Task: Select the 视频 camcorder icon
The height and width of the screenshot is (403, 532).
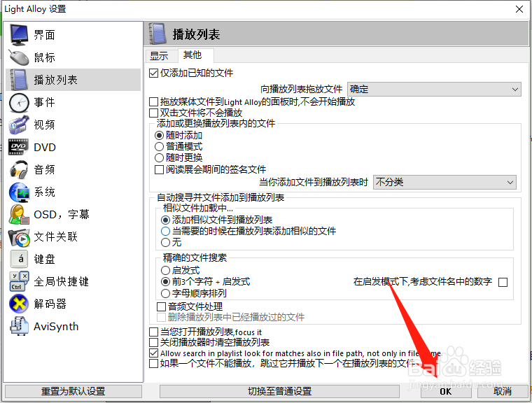Action: tap(19, 125)
